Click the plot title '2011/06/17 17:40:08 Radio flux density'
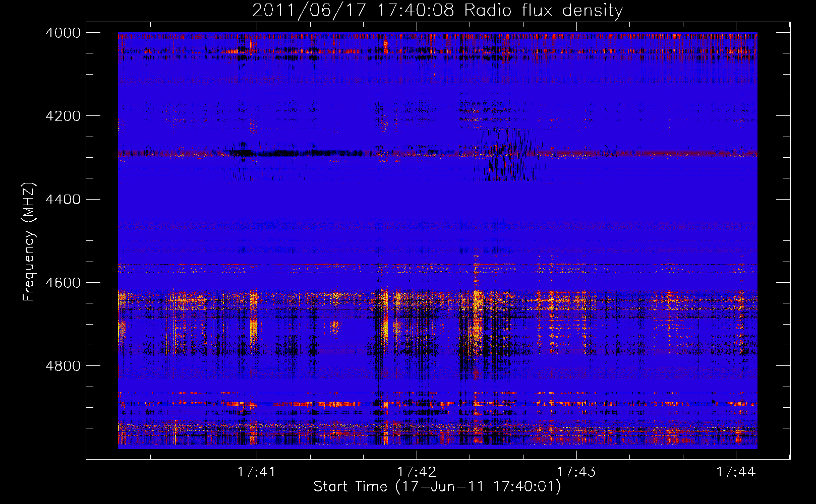Screen dimensions: 816x504 437,11
